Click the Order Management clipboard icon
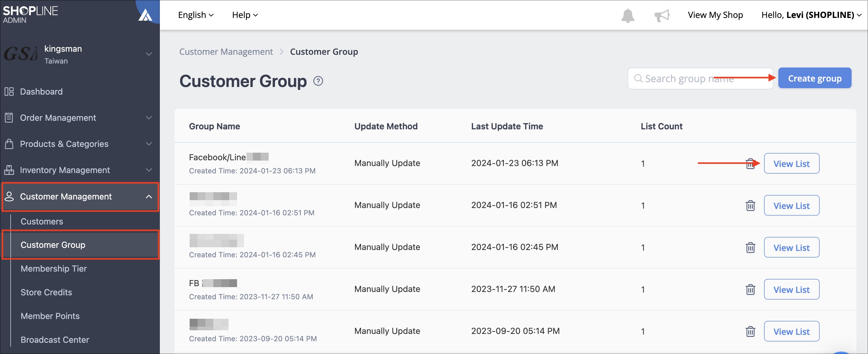This screenshot has width=868, height=354. (x=9, y=118)
